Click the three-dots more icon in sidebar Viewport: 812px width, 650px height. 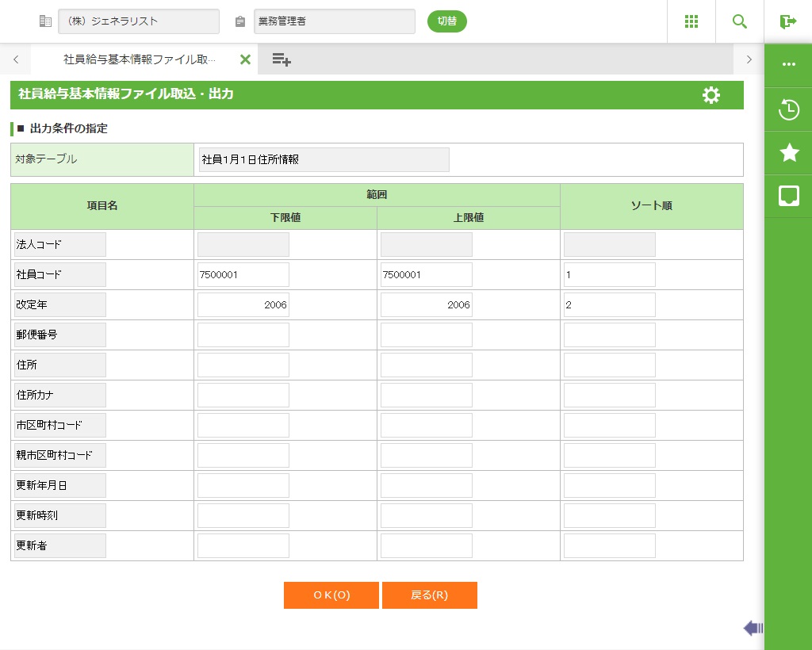[x=789, y=65]
